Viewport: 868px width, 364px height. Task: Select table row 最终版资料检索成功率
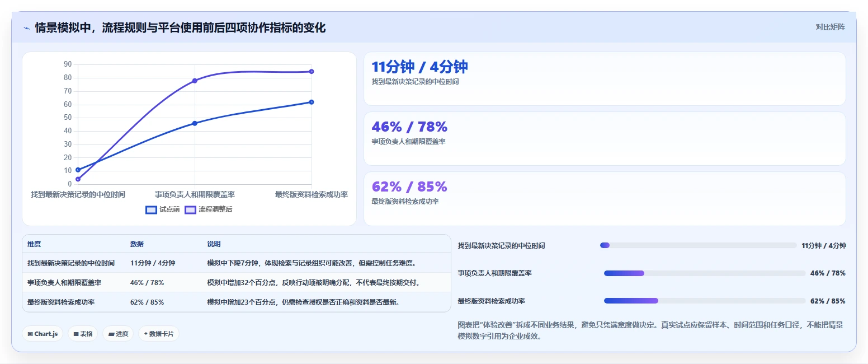(x=236, y=302)
